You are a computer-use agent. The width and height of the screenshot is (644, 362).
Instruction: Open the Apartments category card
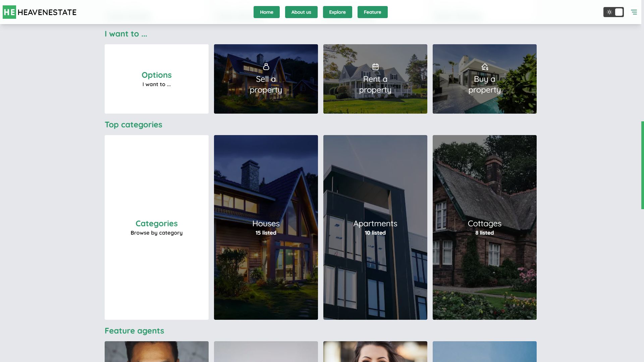[375, 227]
